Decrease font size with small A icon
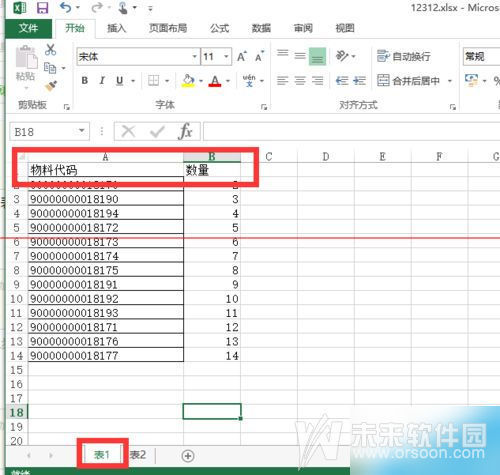Viewport: 500px width, 475px height. pyautogui.click(x=259, y=56)
